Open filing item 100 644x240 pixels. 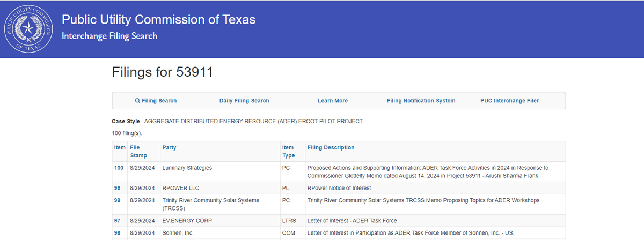pos(119,168)
